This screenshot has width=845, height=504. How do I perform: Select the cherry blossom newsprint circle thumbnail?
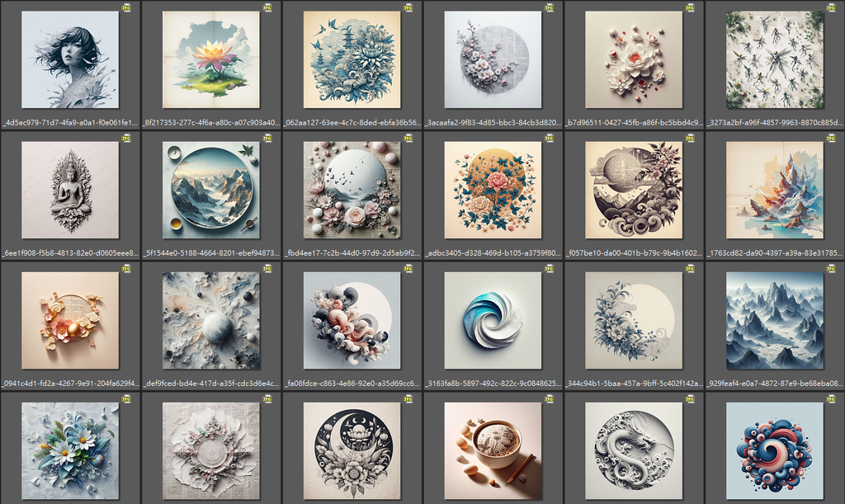point(493,59)
